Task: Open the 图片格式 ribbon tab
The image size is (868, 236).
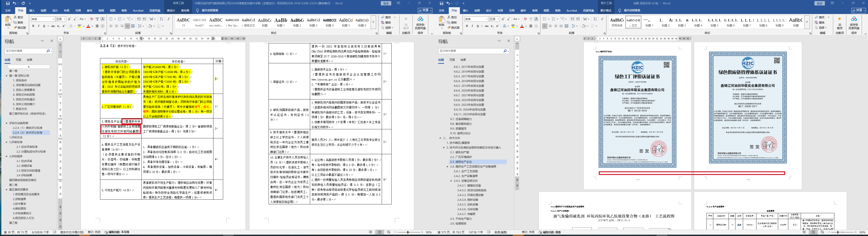Action: coord(606,10)
